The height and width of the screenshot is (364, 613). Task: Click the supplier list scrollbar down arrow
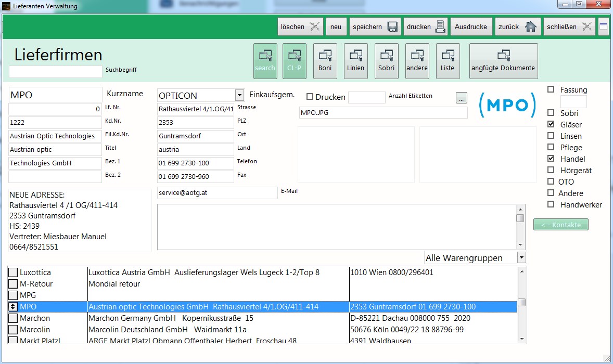pyautogui.click(x=521, y=339)
